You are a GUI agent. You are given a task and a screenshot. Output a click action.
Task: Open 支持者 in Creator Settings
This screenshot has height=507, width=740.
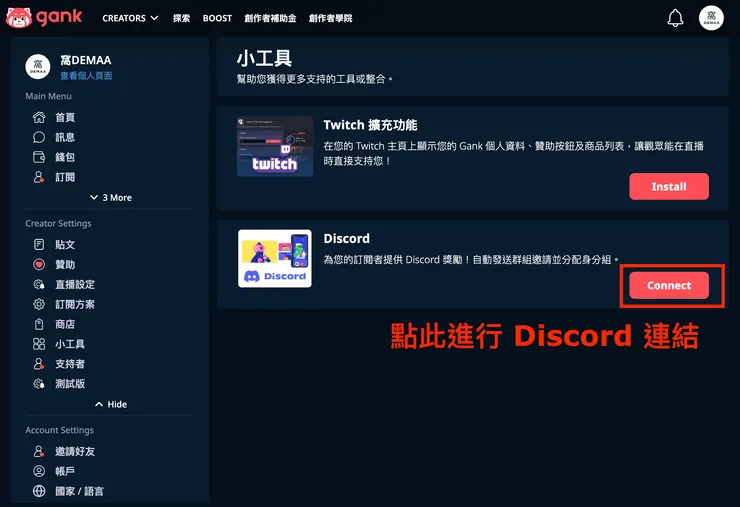pos(70,363)
